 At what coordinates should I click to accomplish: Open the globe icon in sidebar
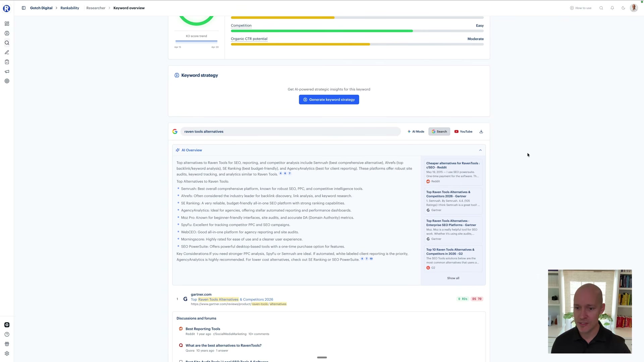coord(7,33)
